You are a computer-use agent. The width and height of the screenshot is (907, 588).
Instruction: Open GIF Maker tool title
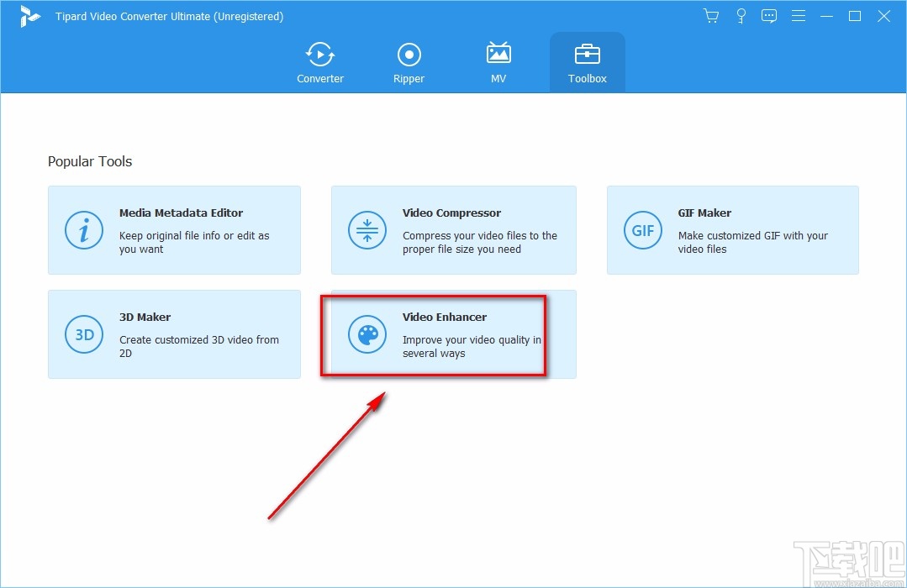[704, 213]
